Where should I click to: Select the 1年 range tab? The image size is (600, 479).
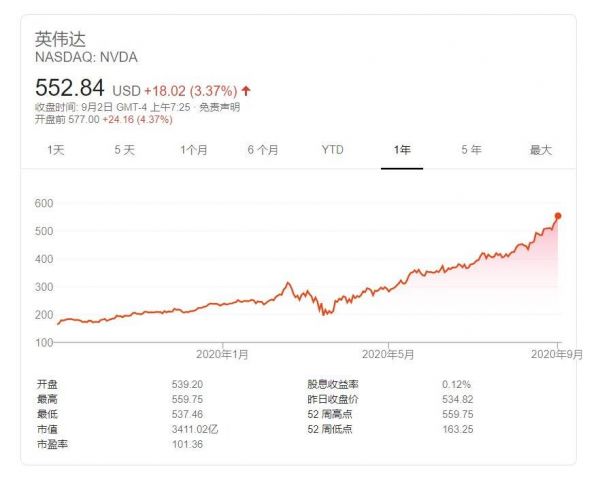coord(402,150)
